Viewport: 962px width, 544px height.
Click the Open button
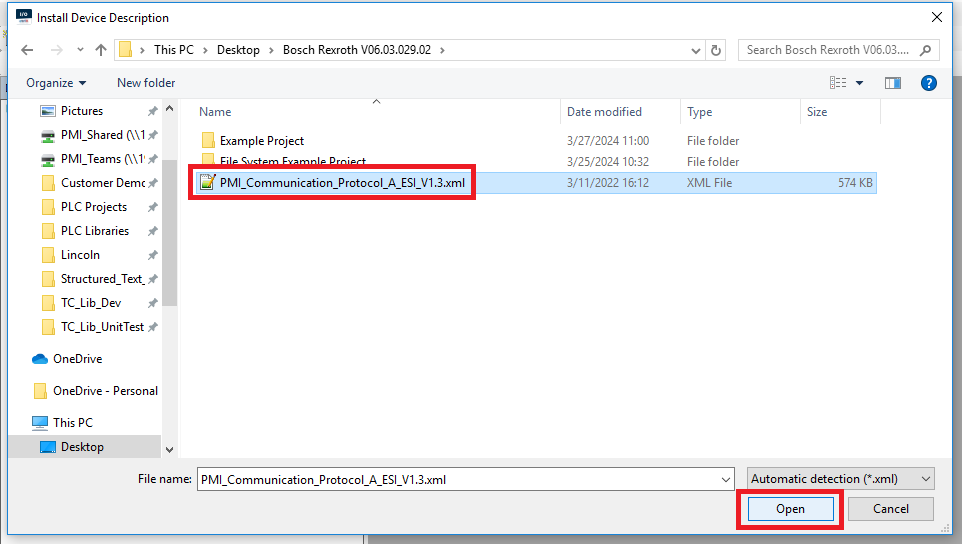coord(790,509)
